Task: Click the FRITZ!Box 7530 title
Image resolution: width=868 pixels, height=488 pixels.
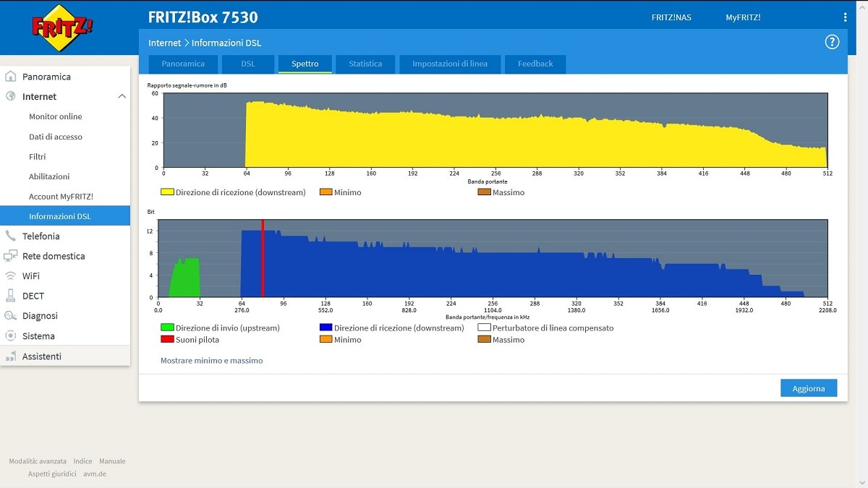Action: coord(203,17)
